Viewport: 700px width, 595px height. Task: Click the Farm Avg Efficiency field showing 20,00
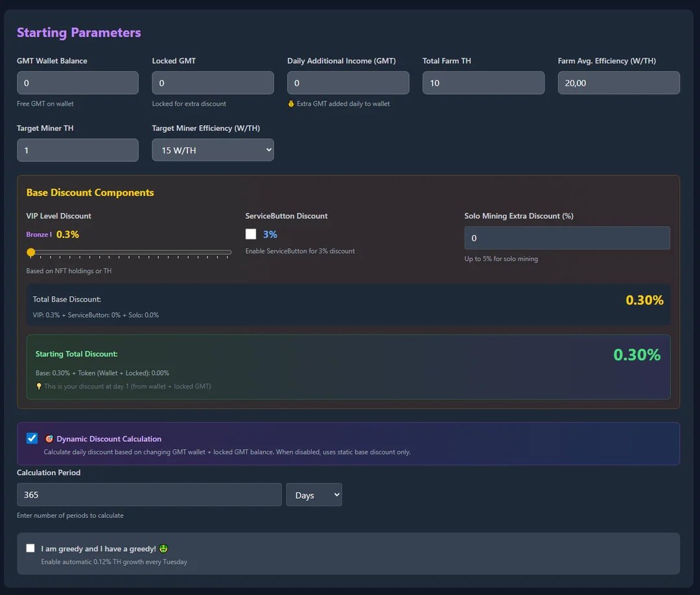tap(618, 82)
